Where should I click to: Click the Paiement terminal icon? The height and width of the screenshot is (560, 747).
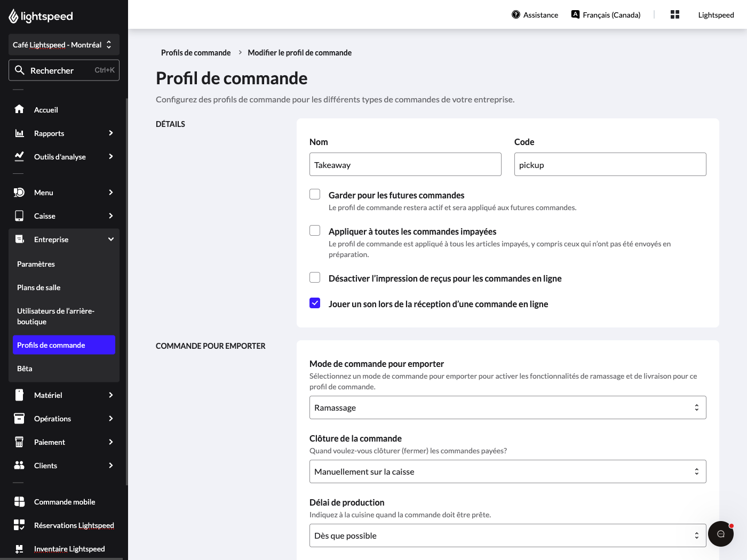coord(19,442)
